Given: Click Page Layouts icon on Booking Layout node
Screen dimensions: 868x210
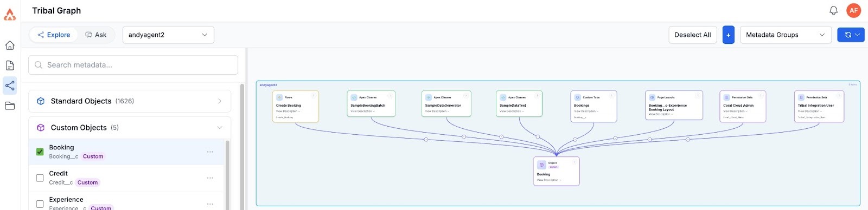Looking at the screenshot, I should [x=652, y=97].
